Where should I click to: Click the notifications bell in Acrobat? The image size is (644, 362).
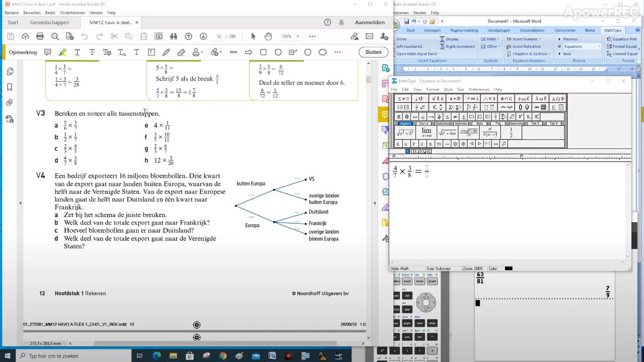[342, 22]
